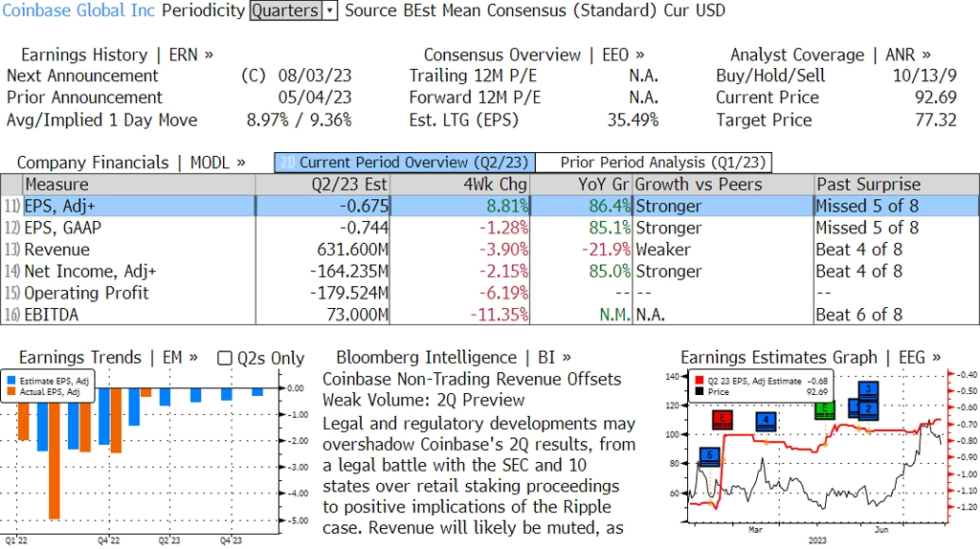This screenshot has height=549, width=980.
Task: Click the orange Actual EPS legend swatch
Action: [11, 391]
